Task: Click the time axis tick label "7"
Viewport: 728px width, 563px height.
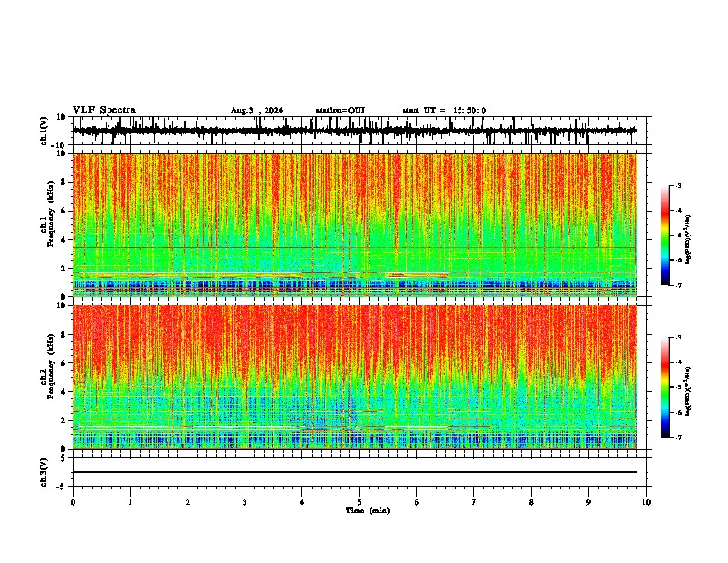Action: pyautogui.click(x=474, y=502)
